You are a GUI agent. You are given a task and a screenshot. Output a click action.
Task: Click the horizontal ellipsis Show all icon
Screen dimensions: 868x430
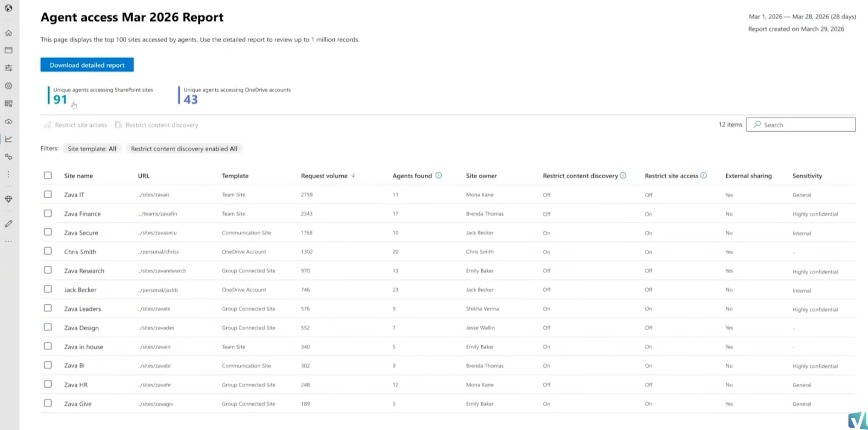pyautogui.click(x=8, y=241)
